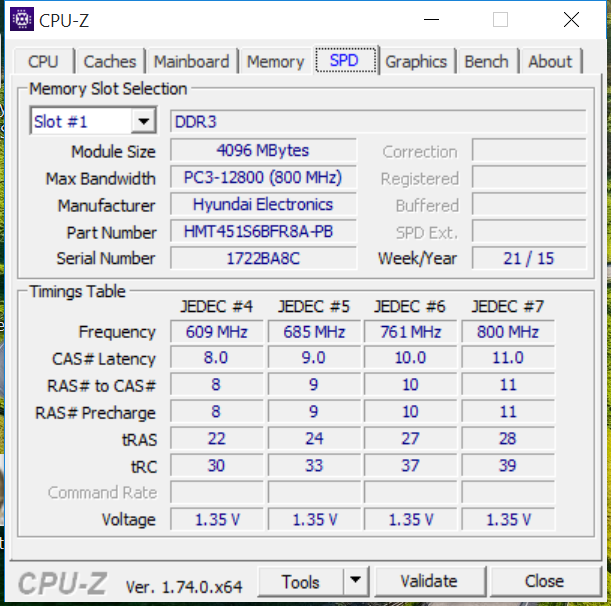611x606 pixels.
Task: Switch to the Memory tab
Action: pos(275,62)
